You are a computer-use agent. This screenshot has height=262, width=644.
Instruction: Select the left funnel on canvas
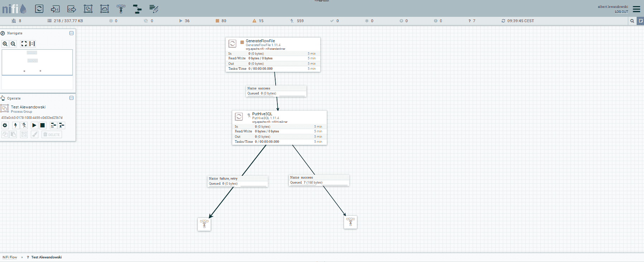pyautogui.click(x=204, y=224)
